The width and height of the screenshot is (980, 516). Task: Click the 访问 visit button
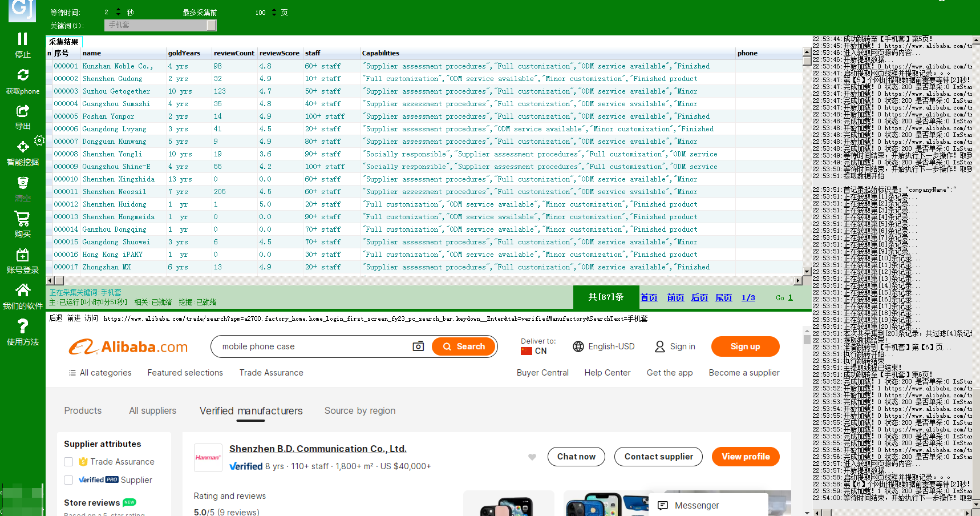tap(91, 318)
